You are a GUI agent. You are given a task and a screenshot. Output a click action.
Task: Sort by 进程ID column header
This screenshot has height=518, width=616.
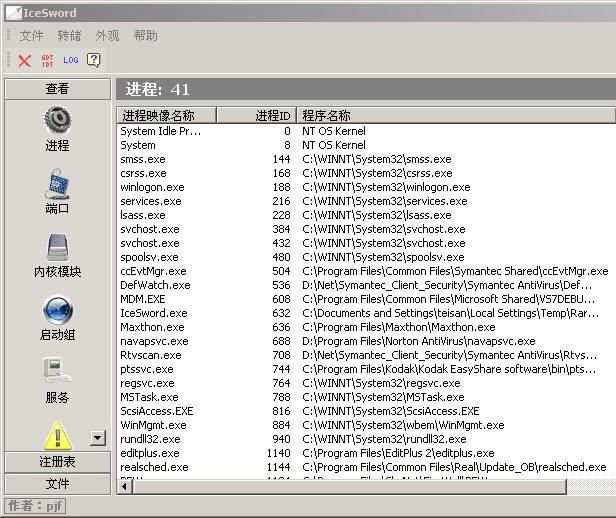pyautogui.click(x=256, y=115)
